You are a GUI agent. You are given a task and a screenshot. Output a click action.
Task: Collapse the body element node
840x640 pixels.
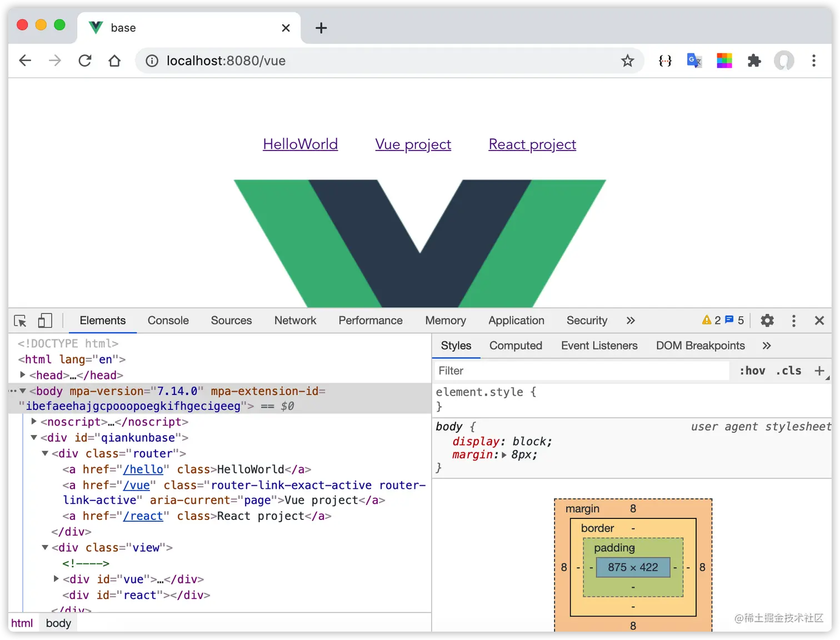click(23, 391)
